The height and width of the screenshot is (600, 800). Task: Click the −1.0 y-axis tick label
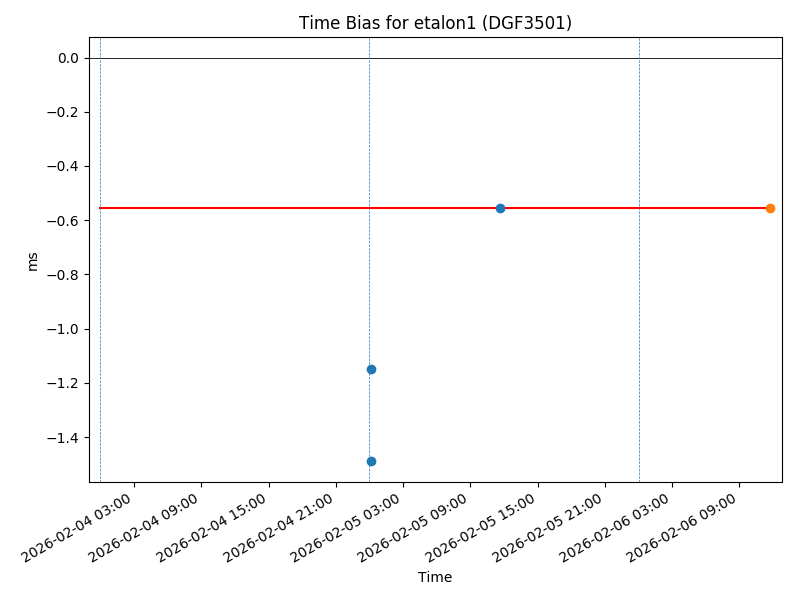[x=63, y=329]
